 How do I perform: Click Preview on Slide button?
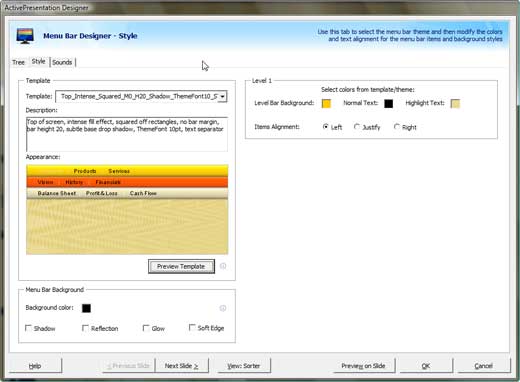[363, 366]
